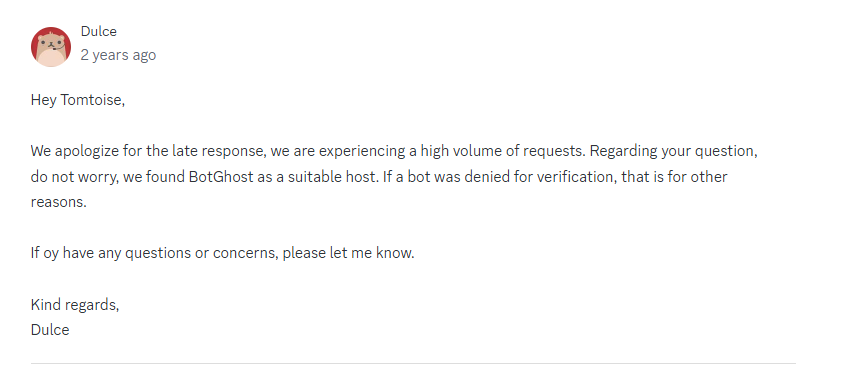The height and width of the screenshot is (389, 851).
Task: Select the word "BotGhost" in the reply
Action: pos(221,177)
